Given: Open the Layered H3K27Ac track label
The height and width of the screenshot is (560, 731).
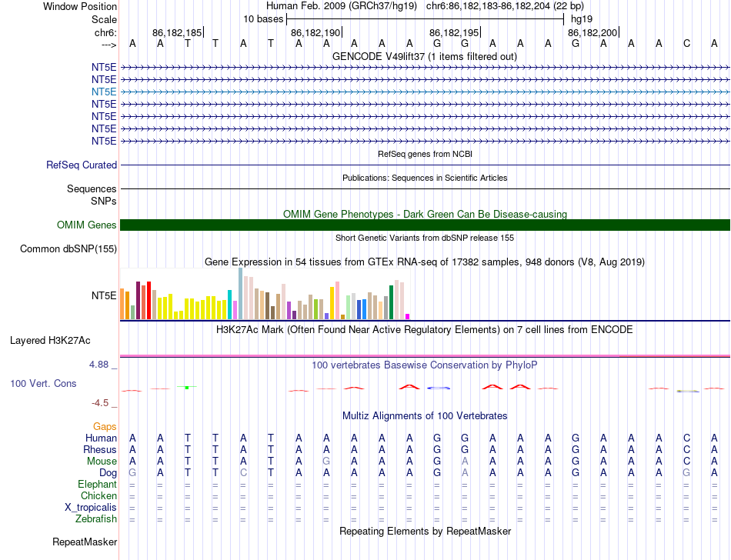Looking at the screenshot, I should [x=50, y=341].
